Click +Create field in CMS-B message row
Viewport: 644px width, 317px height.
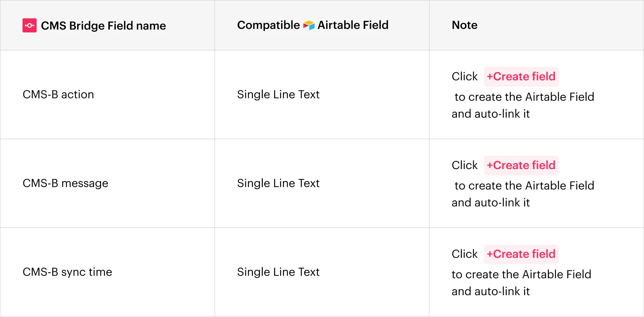click(521, 165)
